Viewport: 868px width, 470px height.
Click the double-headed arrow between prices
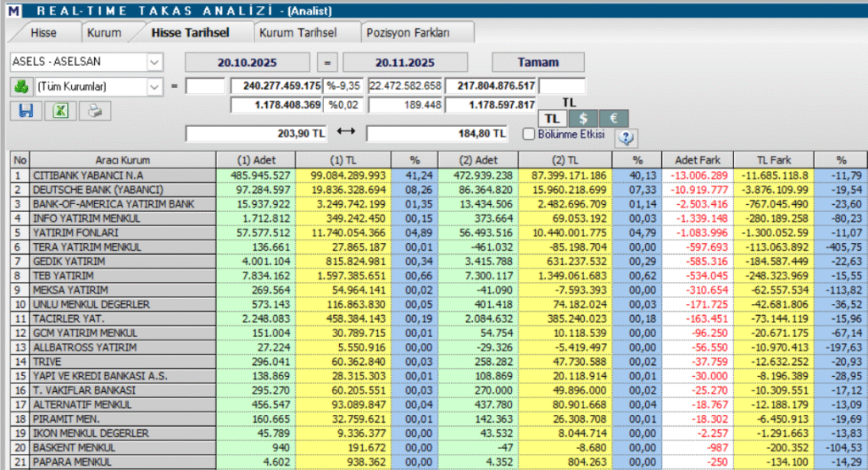tap(344, 133)
